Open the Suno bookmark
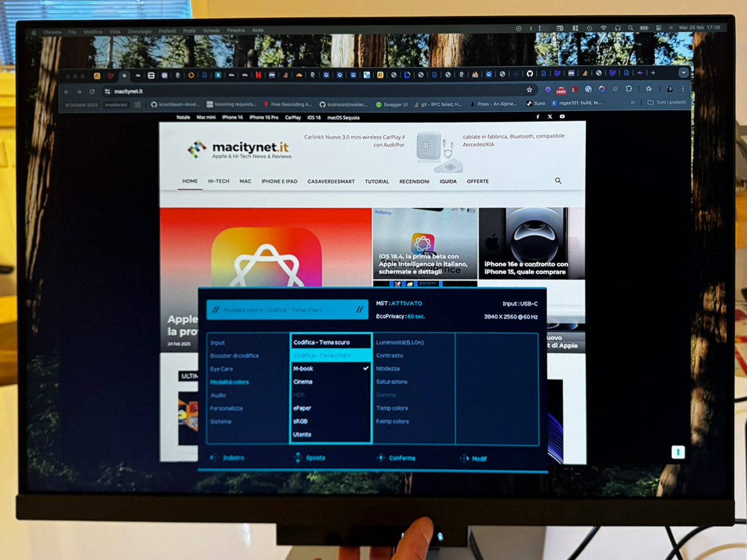 (x=536, y=103)
